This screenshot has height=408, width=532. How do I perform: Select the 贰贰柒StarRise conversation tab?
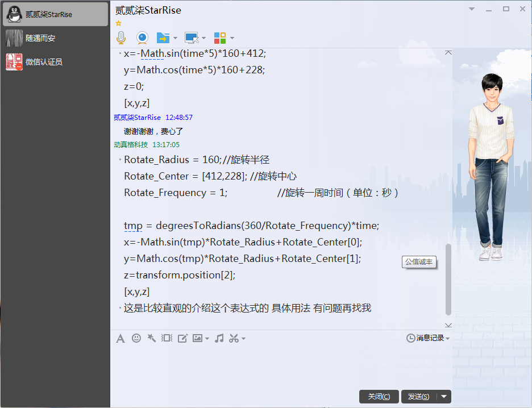[55, 14]
